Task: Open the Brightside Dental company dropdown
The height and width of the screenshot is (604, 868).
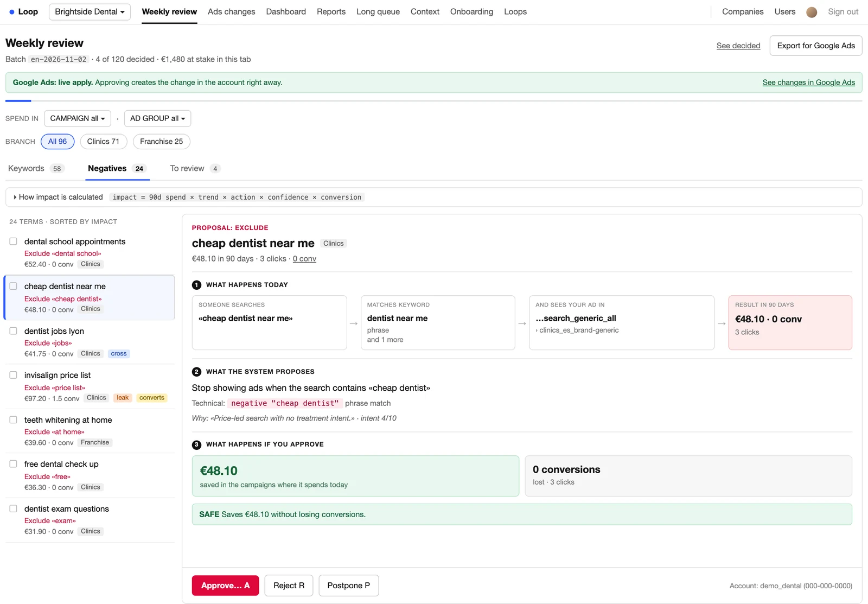Action: (90, 11)
